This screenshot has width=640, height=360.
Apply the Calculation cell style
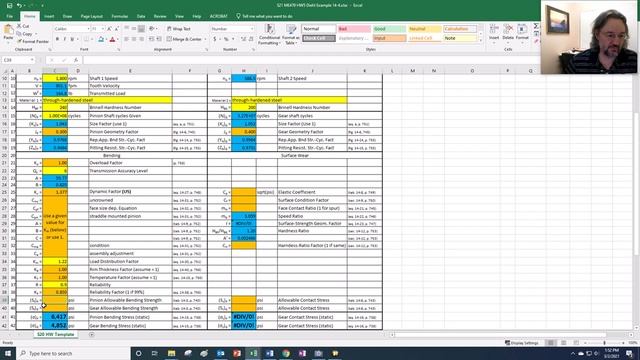460,29
